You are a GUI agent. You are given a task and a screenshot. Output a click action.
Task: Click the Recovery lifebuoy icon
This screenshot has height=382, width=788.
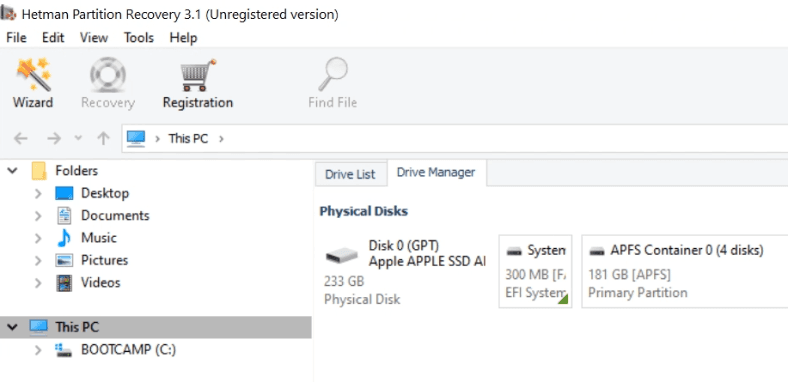[108, 75]
